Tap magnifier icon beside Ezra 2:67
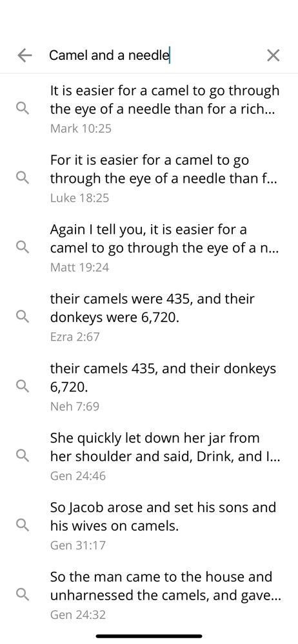 point(23,317)
